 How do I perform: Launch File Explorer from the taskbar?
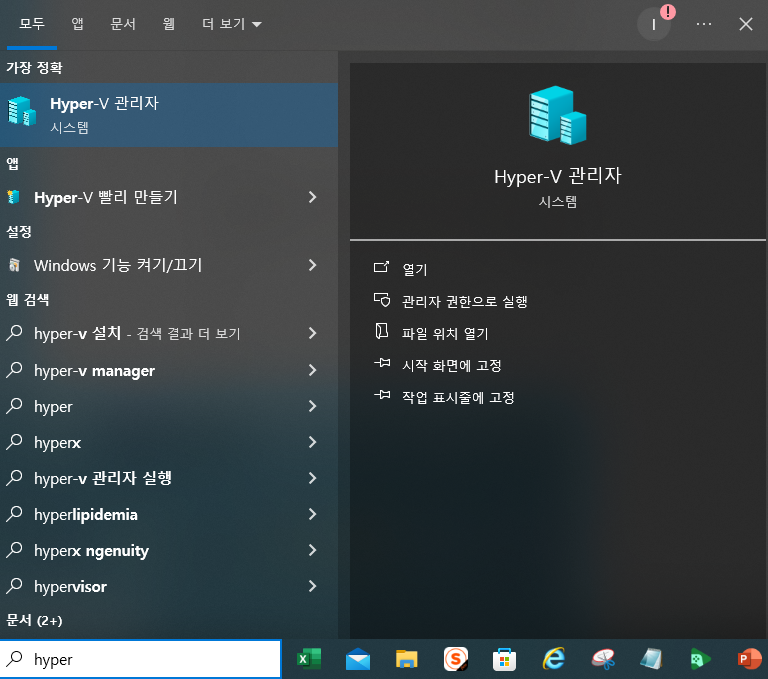407,659
